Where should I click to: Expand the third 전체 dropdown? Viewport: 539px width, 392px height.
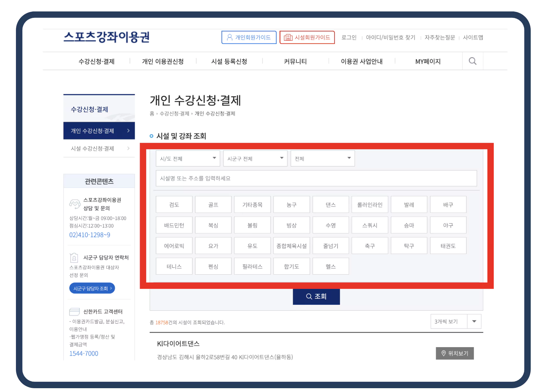323,158
